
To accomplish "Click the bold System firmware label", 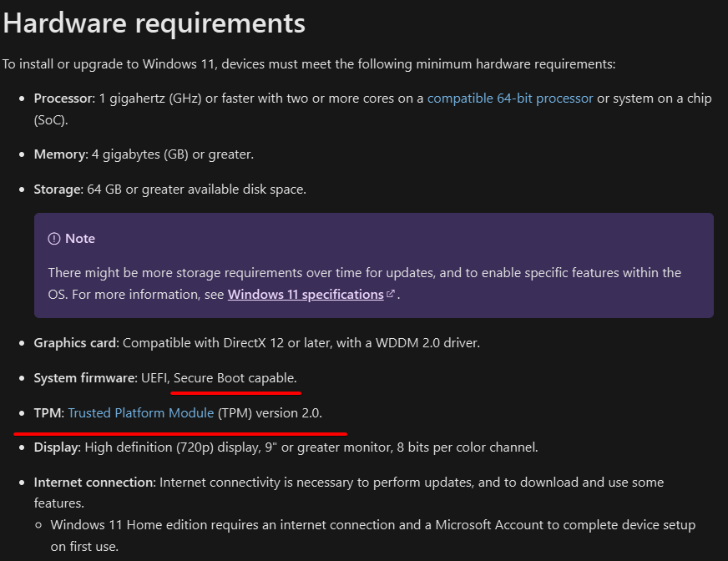I will (x=85, y=378).
